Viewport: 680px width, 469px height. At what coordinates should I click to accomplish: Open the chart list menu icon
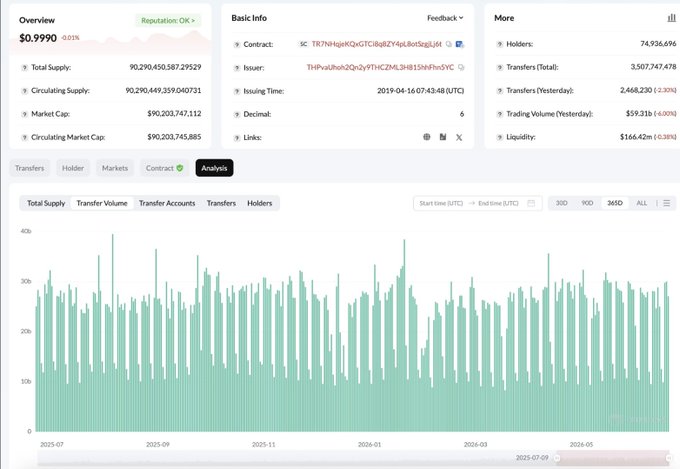667,203
